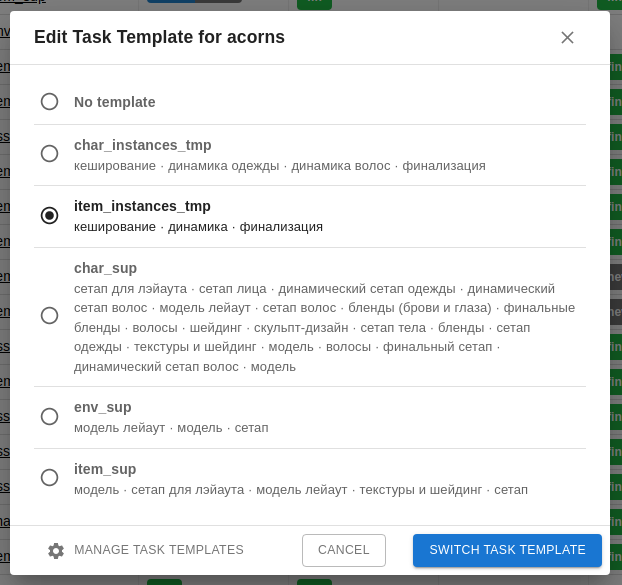Pick the char_sup template radio button
The height and width of the screenshot is (585, 622).
click(49, 316)
